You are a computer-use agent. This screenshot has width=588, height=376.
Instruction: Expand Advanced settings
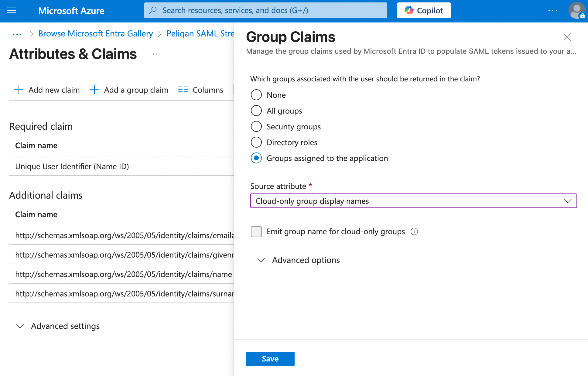(x=58, y=326)
